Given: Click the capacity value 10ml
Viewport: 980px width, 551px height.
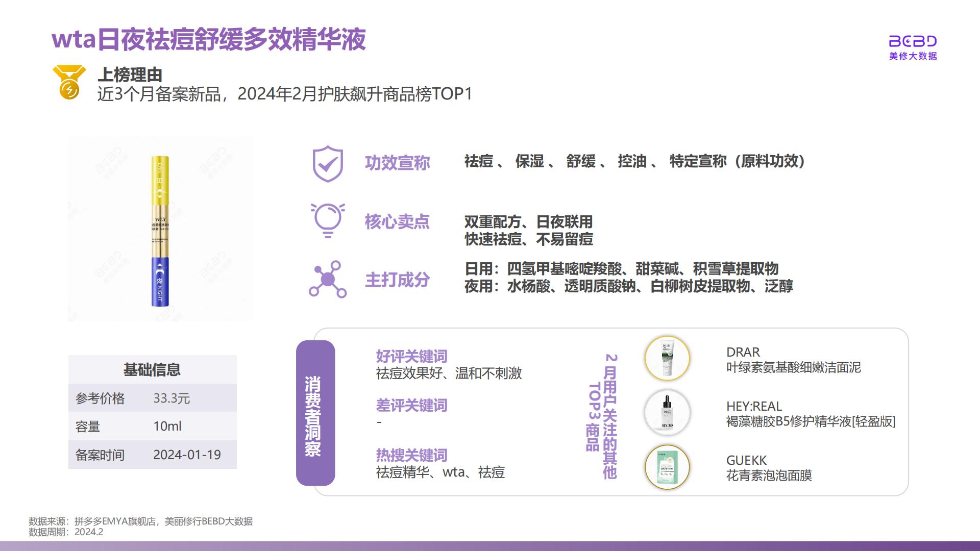Looking at the screenshot, I should pos(167,426).
